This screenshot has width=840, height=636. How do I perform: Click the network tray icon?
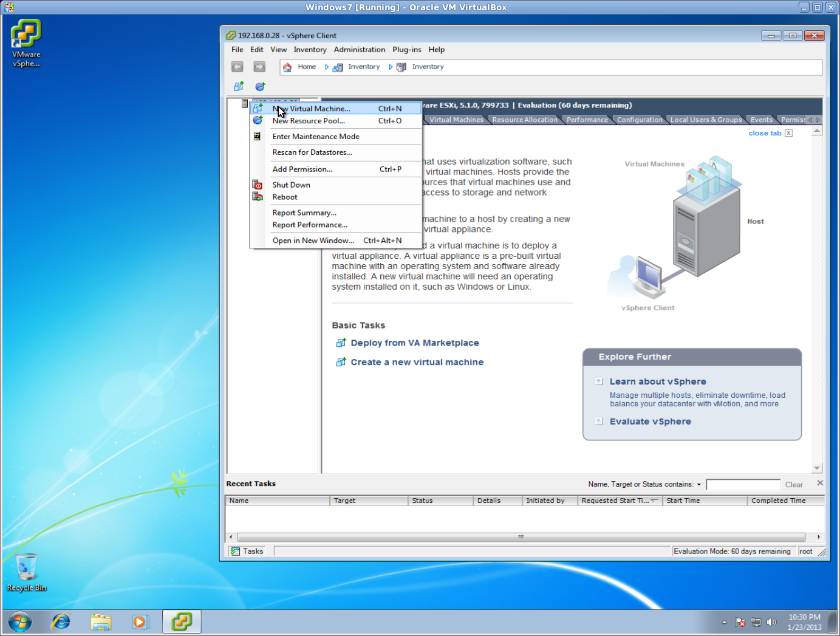coord(756,622)
